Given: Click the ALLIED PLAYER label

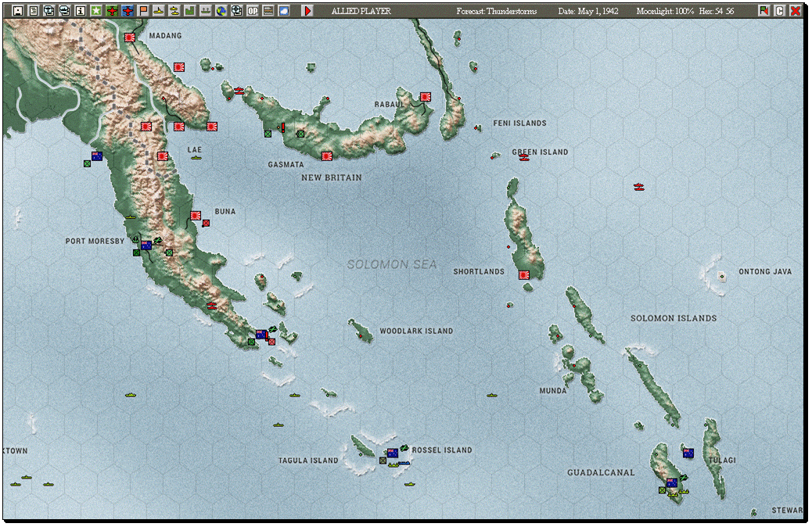Looking at the screenshot, I should [x=361, y=11].
